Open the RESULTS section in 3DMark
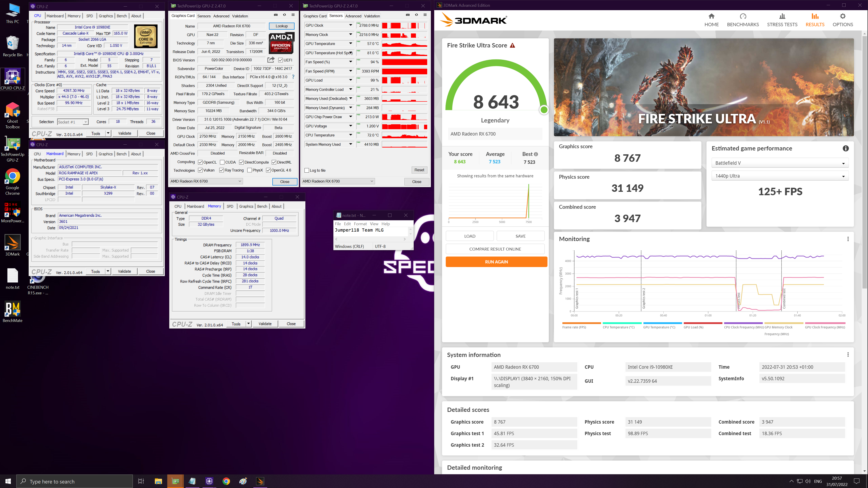The image size is (868, 488). (815, 20)
